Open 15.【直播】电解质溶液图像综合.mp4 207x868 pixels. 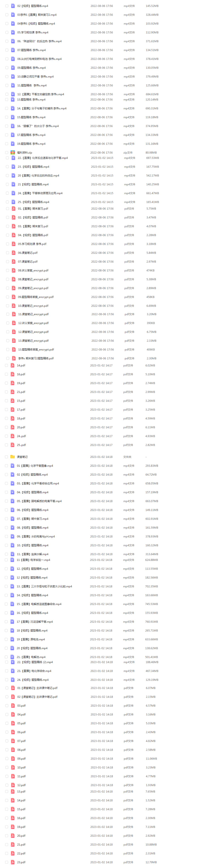(x=39, y=604)
